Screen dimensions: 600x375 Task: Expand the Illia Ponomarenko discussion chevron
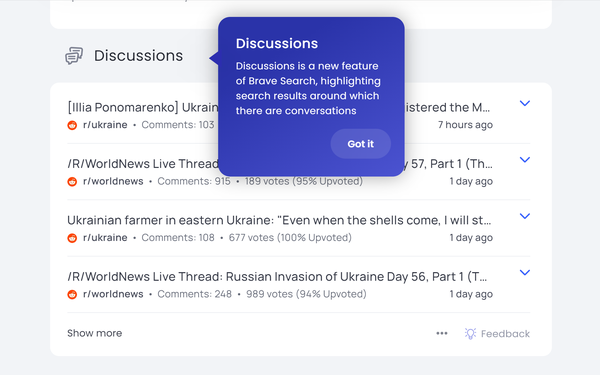point(525,103)
